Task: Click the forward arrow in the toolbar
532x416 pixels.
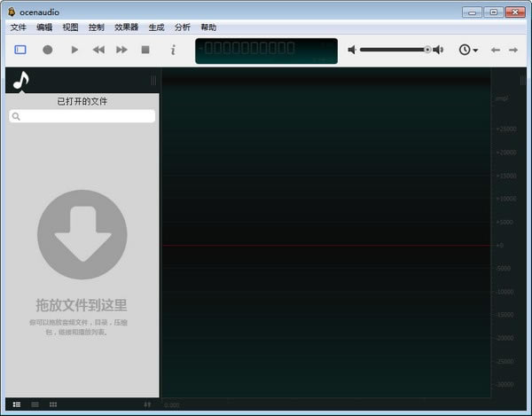Action: [x=517, y=51]
